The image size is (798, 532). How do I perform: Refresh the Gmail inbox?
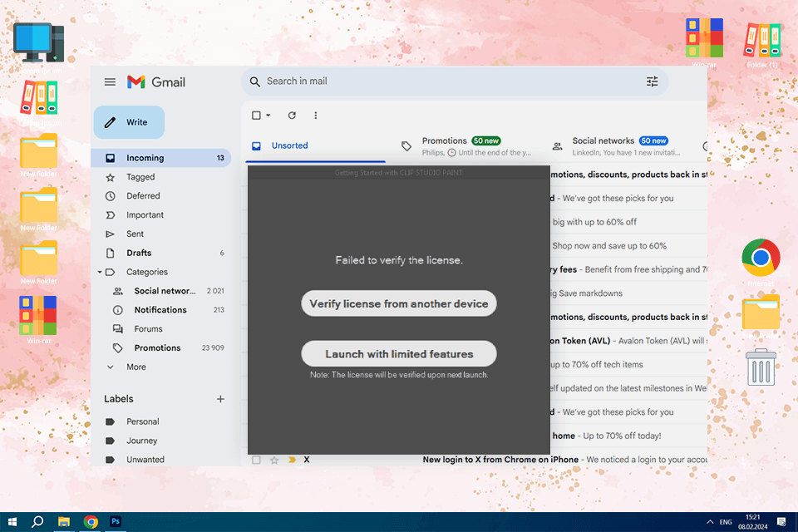(292, 116)
